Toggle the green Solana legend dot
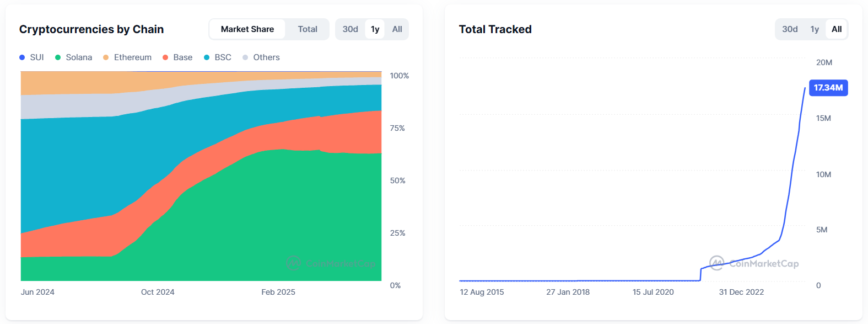 point(58,57)
